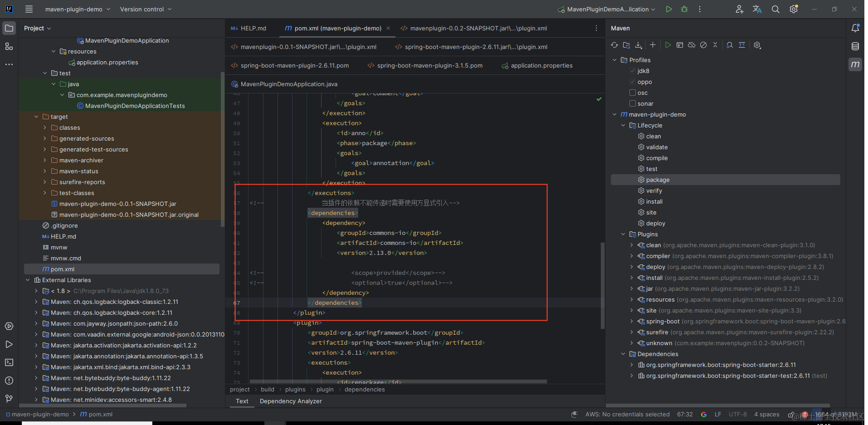
Task: Enable the osc Maven profile
Action: click(633, 93)
